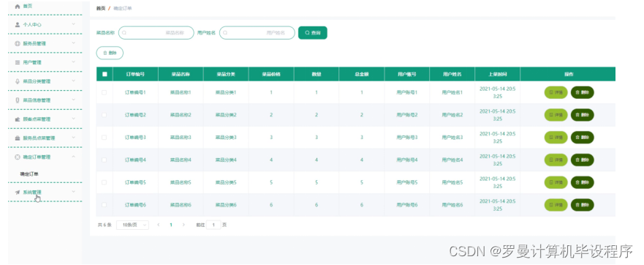The height and width of the screenshot is (265, 644).
Task: Click the cell 菜品名称2
Action: (181, 115)
